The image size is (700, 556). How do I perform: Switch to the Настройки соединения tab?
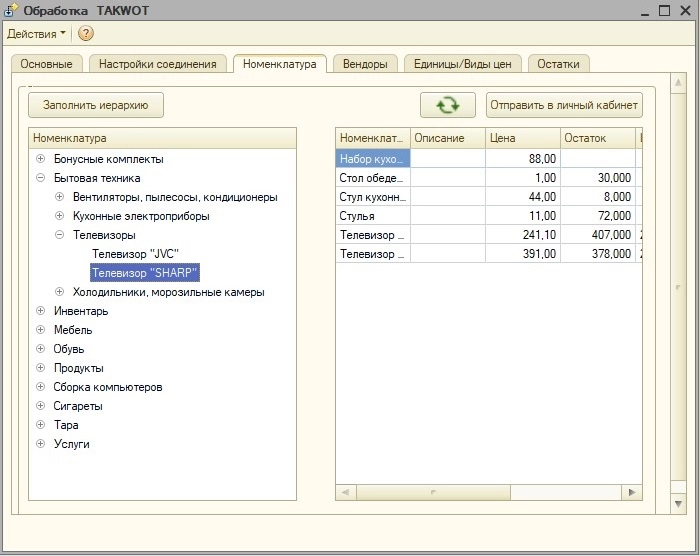[158, 64]
